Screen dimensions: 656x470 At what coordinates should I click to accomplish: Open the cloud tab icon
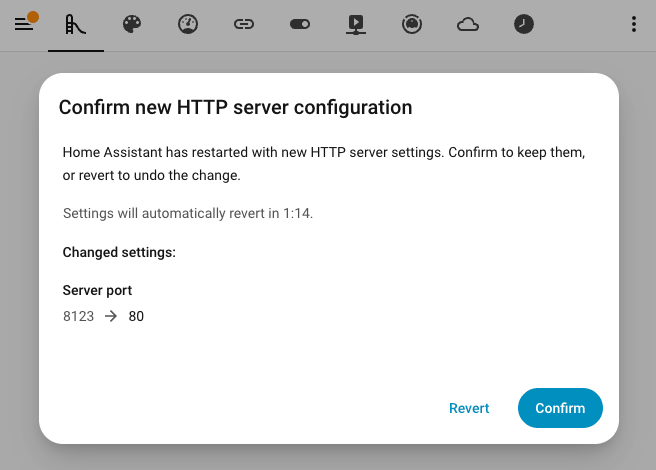click(468, 24)
